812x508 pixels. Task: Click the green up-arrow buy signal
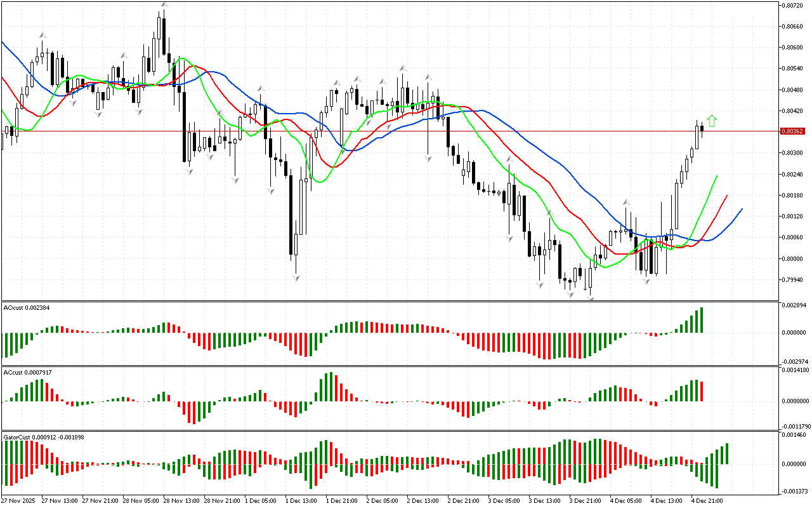coord(712,121)
